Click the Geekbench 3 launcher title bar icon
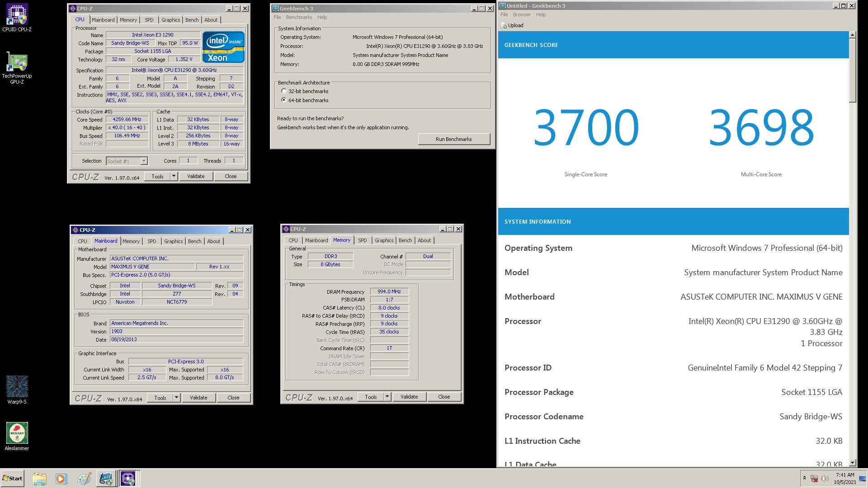Screen dimensions: 868x488 (275, 9)
